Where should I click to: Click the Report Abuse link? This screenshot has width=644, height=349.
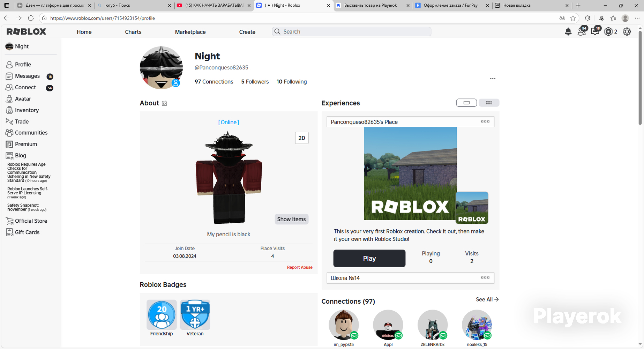(300, 267)
